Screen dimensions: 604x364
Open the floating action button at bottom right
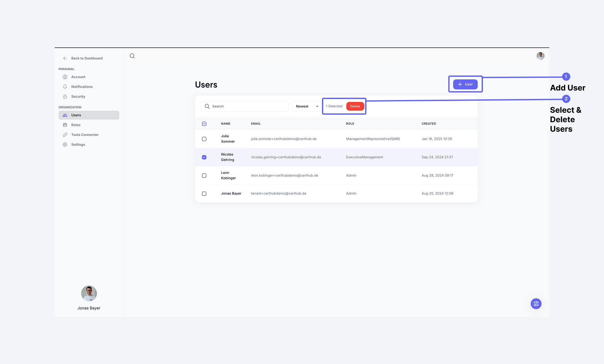[536, 304]
